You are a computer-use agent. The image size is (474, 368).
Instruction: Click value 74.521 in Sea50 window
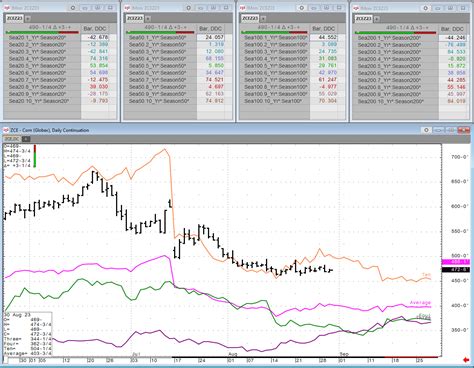[x=214, y=80]
